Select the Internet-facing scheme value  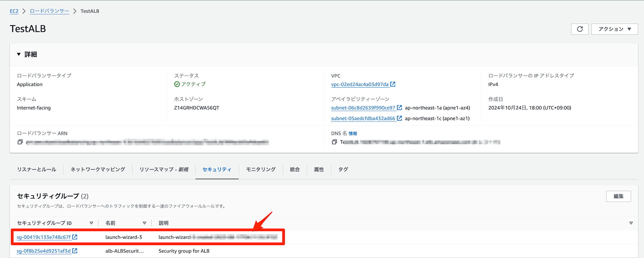(x=34, y=108)
